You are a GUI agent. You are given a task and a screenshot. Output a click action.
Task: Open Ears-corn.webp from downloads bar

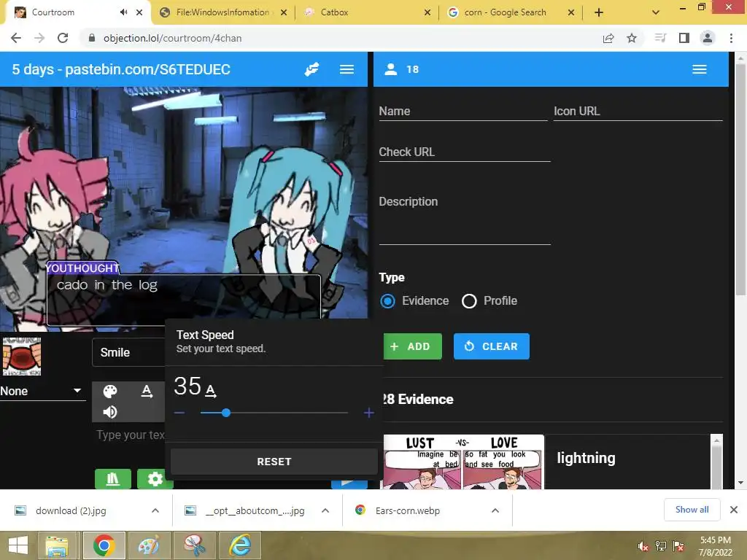tap(407, 510)
